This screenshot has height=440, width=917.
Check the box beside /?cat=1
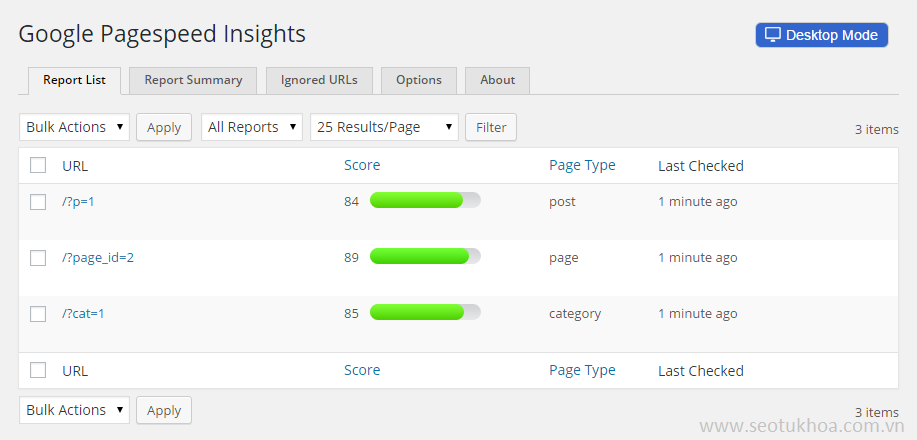[x=38, y=314]
